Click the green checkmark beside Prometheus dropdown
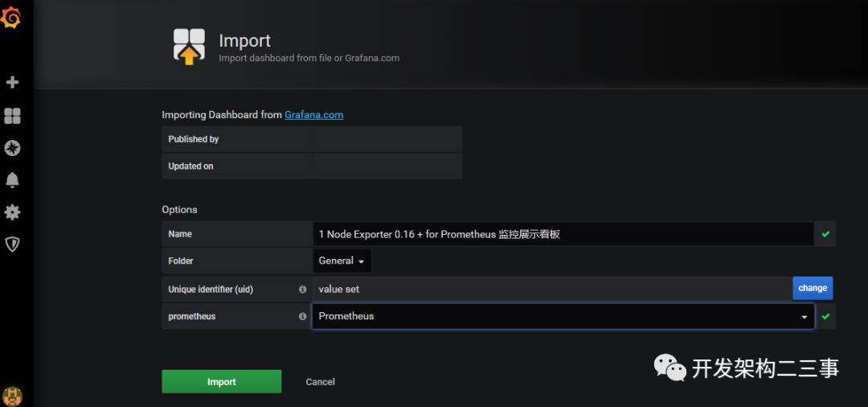Image resolution: width=868 pixels, height=407 pixels. (825, 316)
